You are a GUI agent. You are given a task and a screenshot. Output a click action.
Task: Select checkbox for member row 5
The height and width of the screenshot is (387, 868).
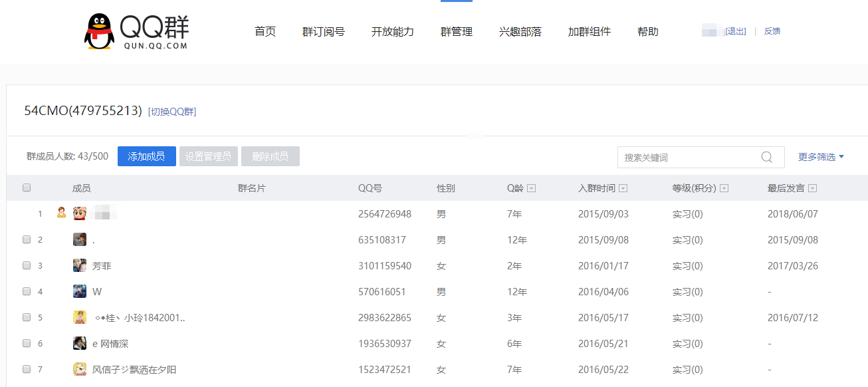click(x=27, y=317)
